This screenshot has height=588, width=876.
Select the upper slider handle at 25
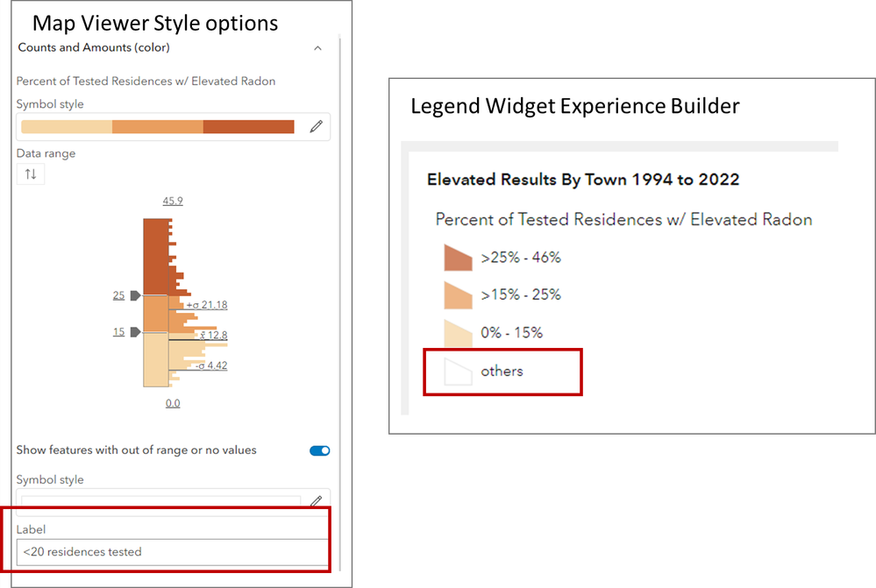pos(135,295)
